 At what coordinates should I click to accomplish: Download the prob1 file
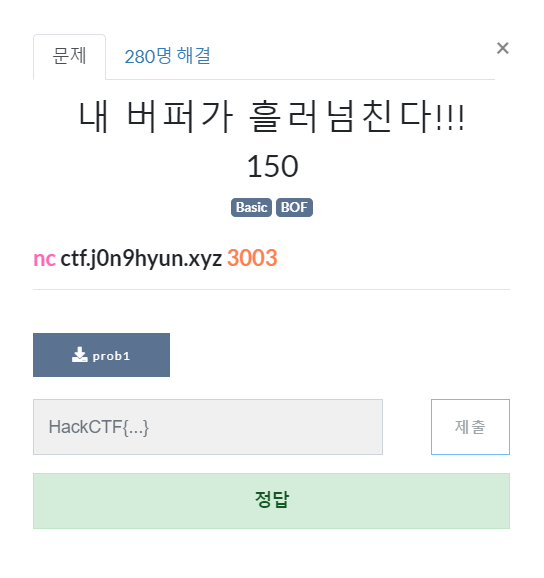101,355
